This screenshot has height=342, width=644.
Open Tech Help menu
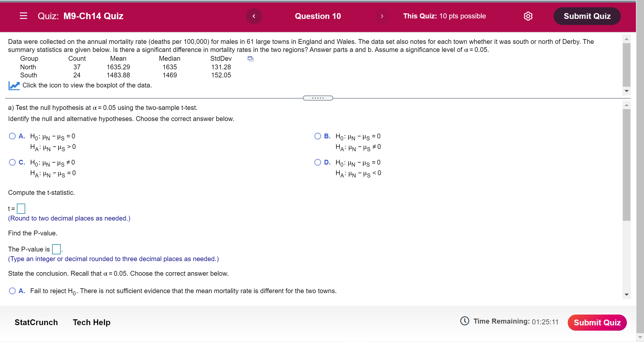coord(92,322)
